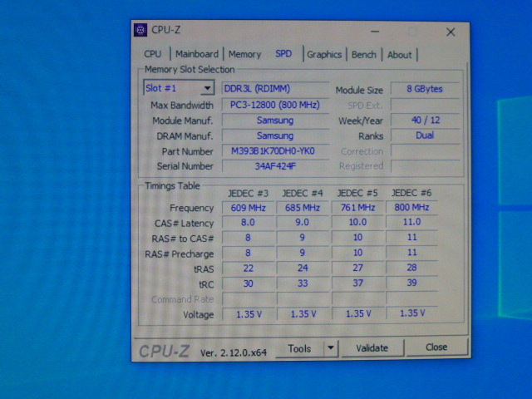
Task: Click the Module Size 8 GBytes field
Action: [424, 89]
